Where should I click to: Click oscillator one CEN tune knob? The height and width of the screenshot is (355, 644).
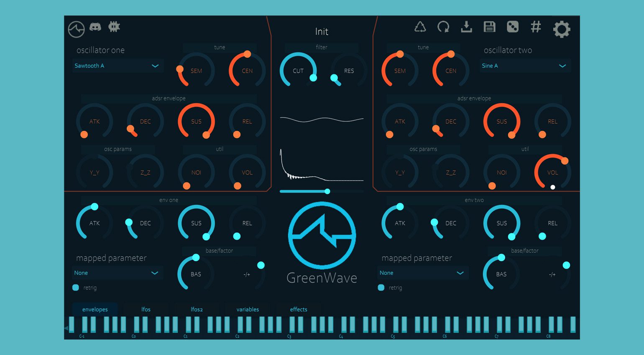(x=247, y=71)
